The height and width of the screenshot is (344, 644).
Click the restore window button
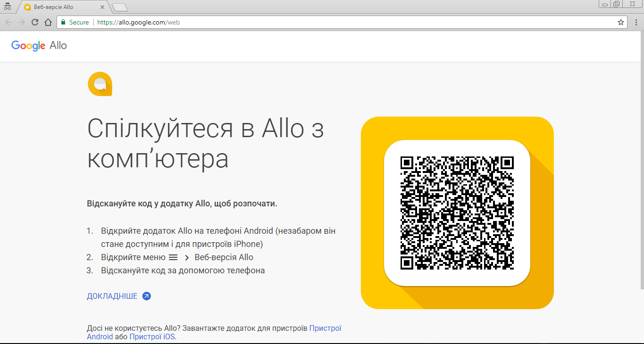click(x=617, y=4)
